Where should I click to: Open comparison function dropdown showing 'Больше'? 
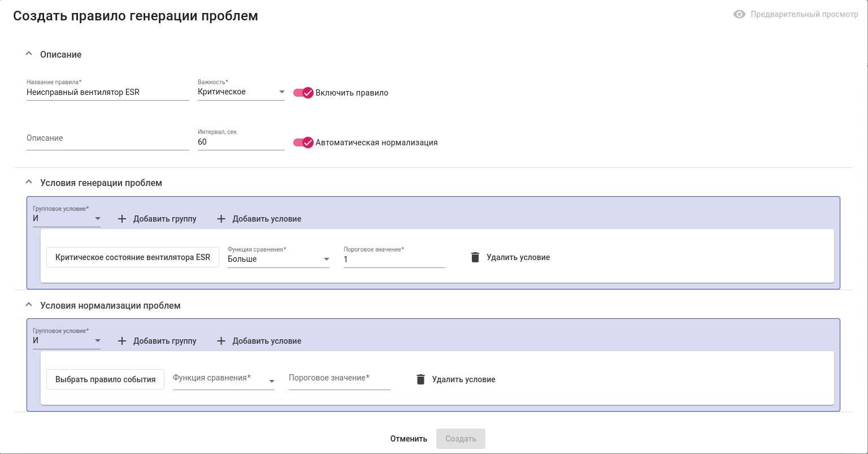pos(278,260)
